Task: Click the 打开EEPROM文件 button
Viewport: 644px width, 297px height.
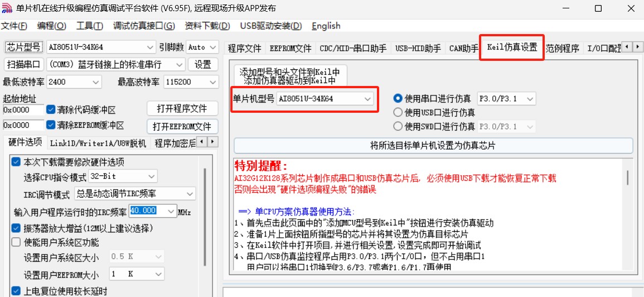Action: click(182, 126)
